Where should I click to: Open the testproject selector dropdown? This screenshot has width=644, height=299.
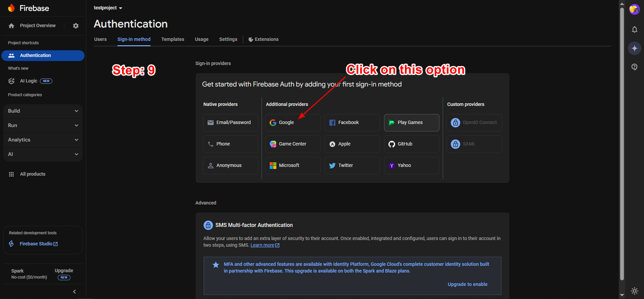(x=108, y=8)
